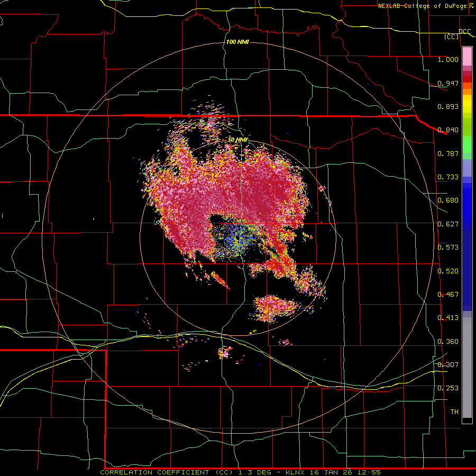
Task: Pick the periwinkle swatch next to 0.733
Action: [467, 168]
